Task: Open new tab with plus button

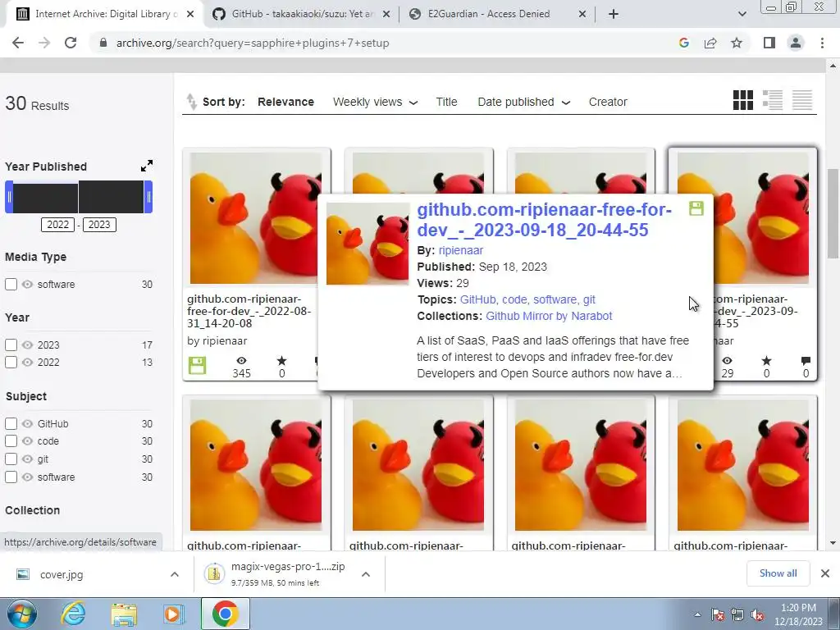Action: coord(614,15)
